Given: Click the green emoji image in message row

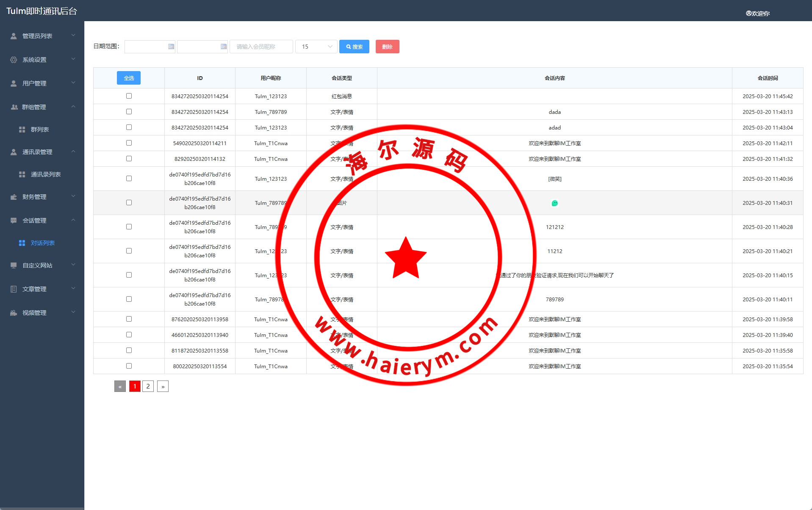Looking at the screenshot, I should [x=554, y=203].
